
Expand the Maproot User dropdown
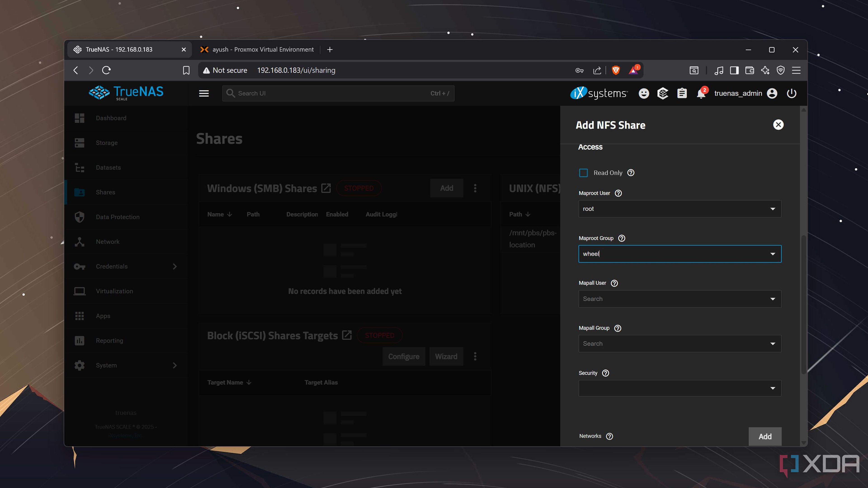(773, 209)
